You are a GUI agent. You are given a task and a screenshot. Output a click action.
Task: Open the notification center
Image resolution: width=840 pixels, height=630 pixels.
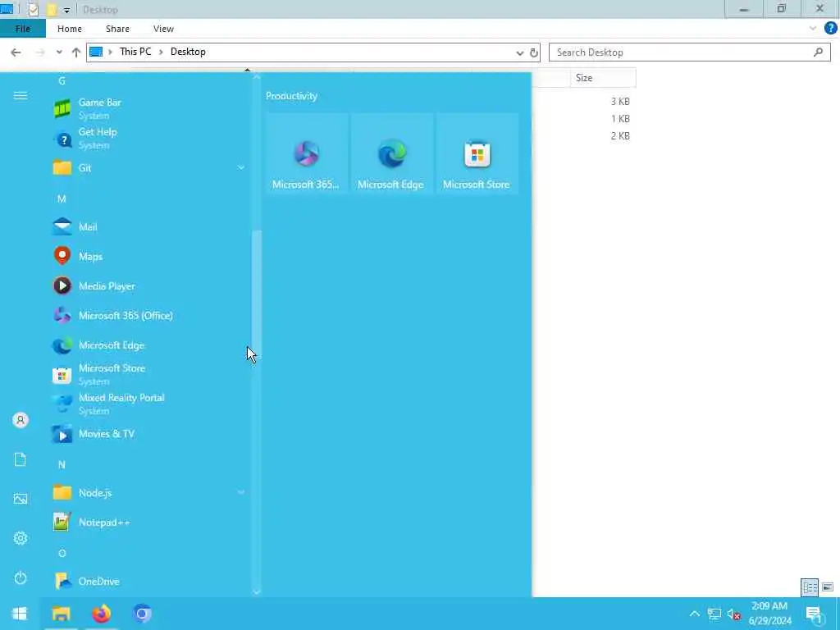(x=815, y=614)
